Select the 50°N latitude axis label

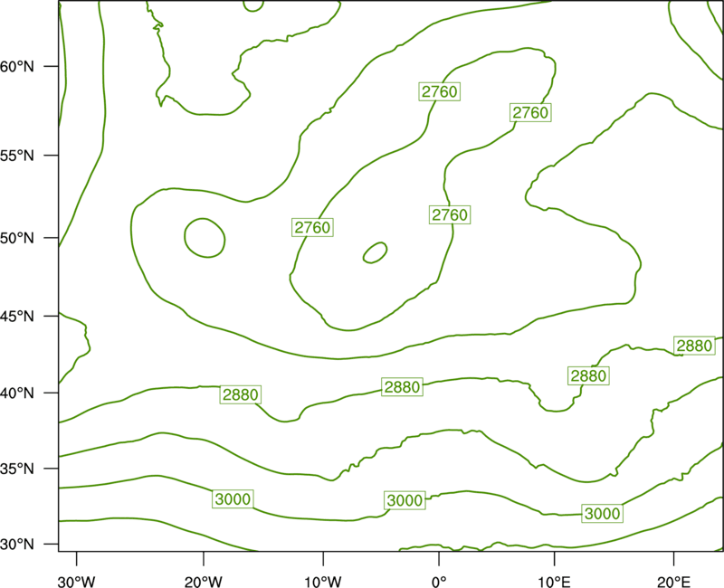coord(17,238)
